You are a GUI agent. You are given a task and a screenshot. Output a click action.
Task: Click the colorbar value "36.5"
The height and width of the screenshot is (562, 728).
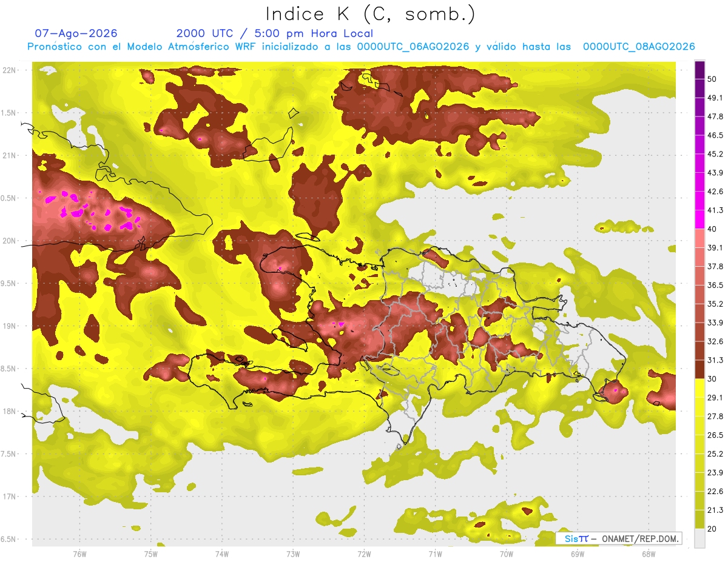point(715,285)
